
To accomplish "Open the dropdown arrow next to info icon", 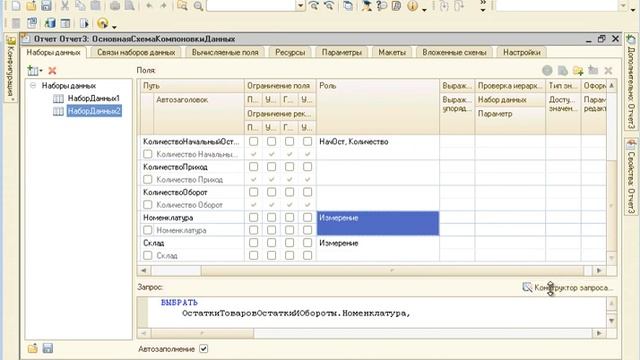I will tap(424, 9).
